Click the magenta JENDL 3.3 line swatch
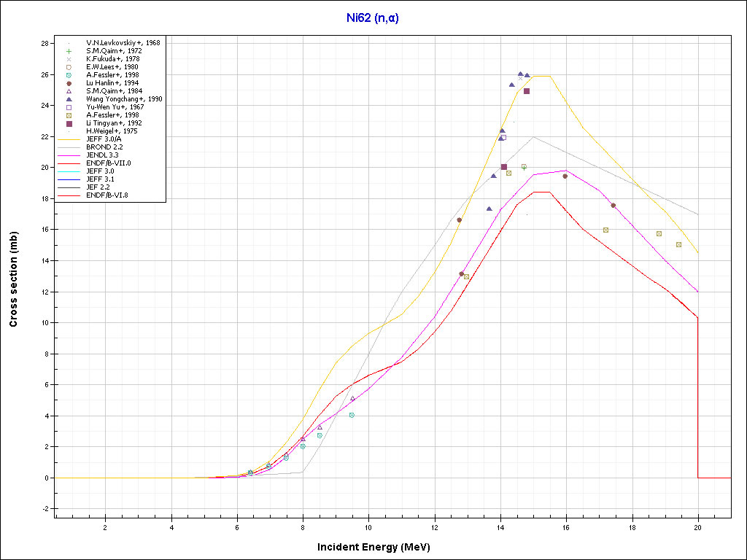747x560 pixels. point(69,155)
